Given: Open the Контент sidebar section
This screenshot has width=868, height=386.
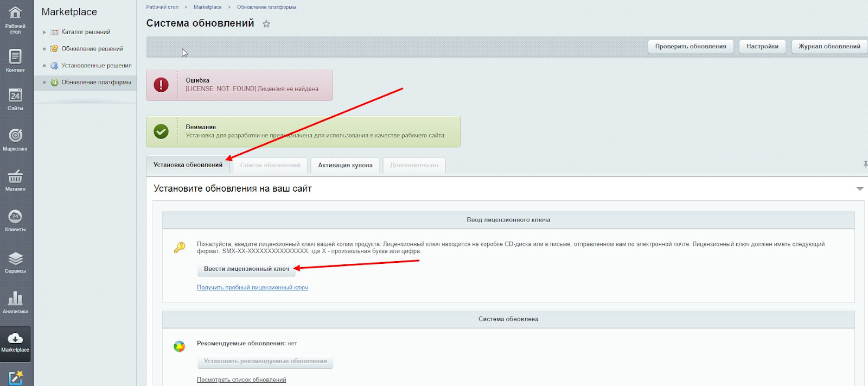Looking at the screenshot, I should (x=15, y=61).
